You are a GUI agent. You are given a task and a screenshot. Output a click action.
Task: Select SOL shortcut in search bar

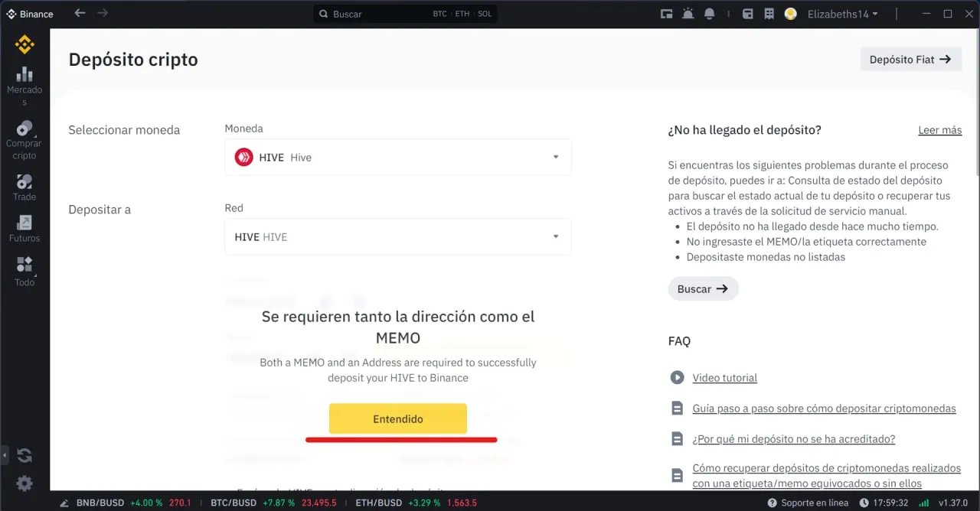tap(485, 14)
